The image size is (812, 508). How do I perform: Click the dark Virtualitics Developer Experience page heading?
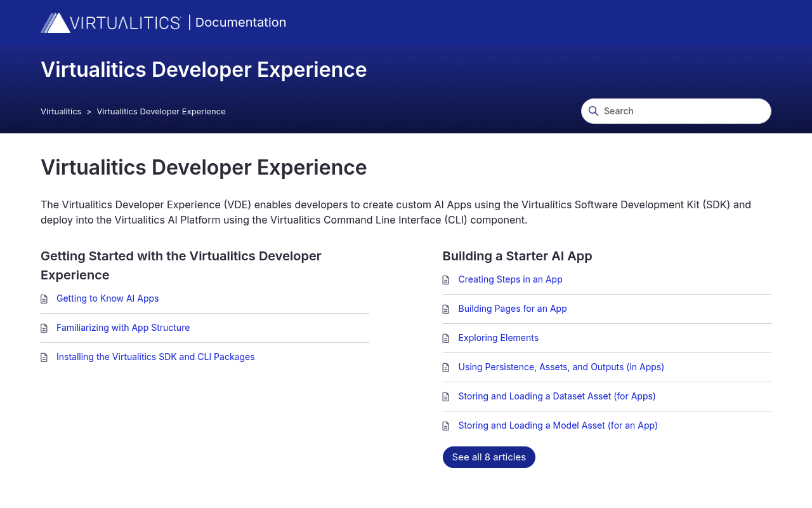pyautogui.click(x=204, y=167)
